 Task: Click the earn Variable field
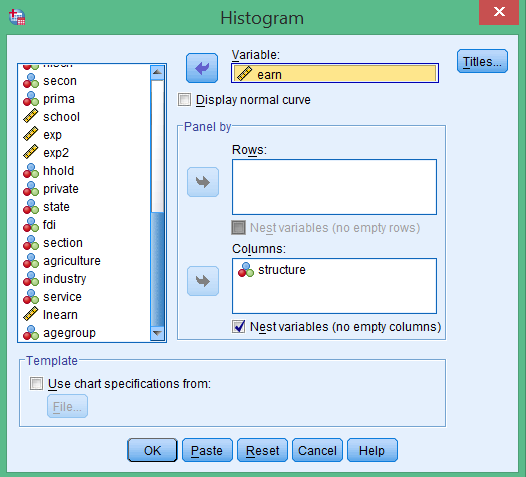[335, 73]
